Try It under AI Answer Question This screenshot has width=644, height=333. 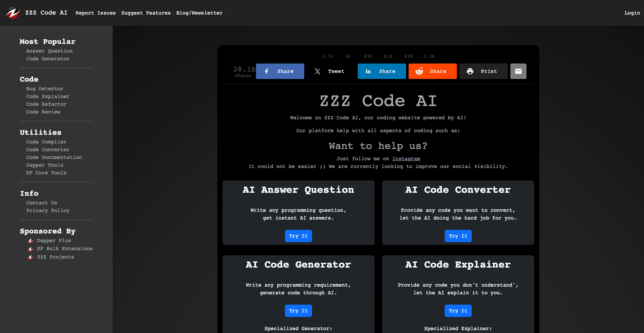click(298, 236)
